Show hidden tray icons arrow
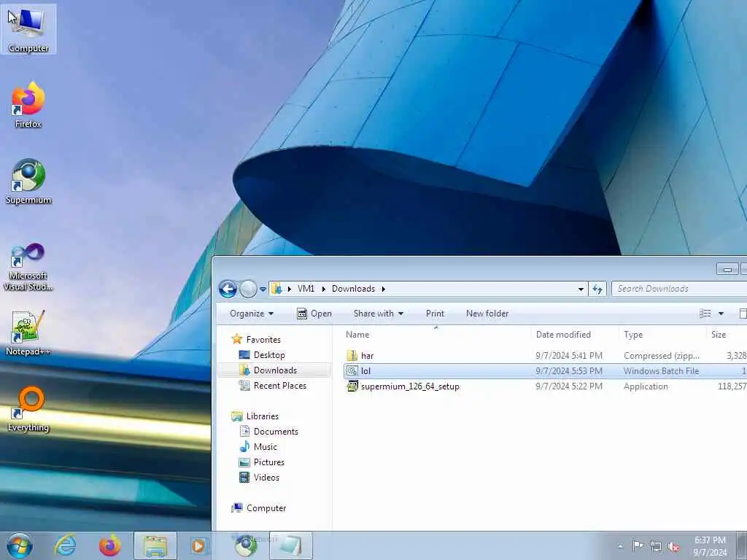Image resolution: width=747 pixels, height=560 pixels. pos(620,546)
